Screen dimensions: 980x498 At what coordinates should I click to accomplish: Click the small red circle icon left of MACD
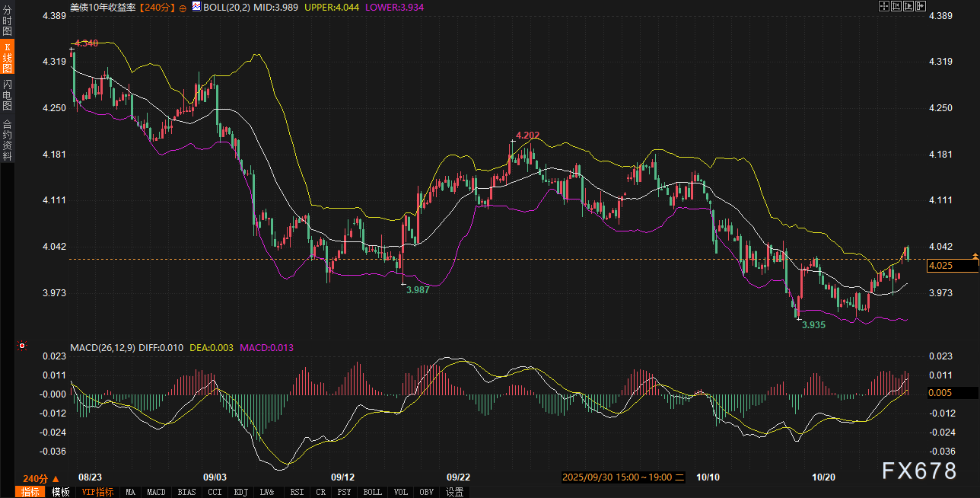22,346
